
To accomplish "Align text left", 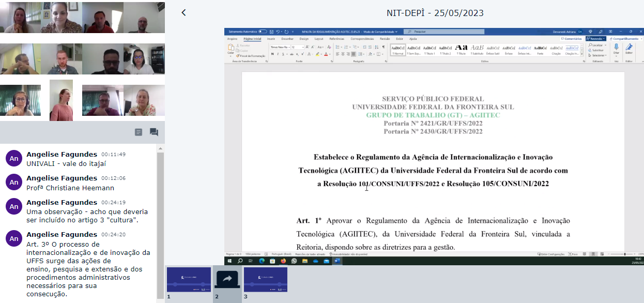I will tap(338, 54).
